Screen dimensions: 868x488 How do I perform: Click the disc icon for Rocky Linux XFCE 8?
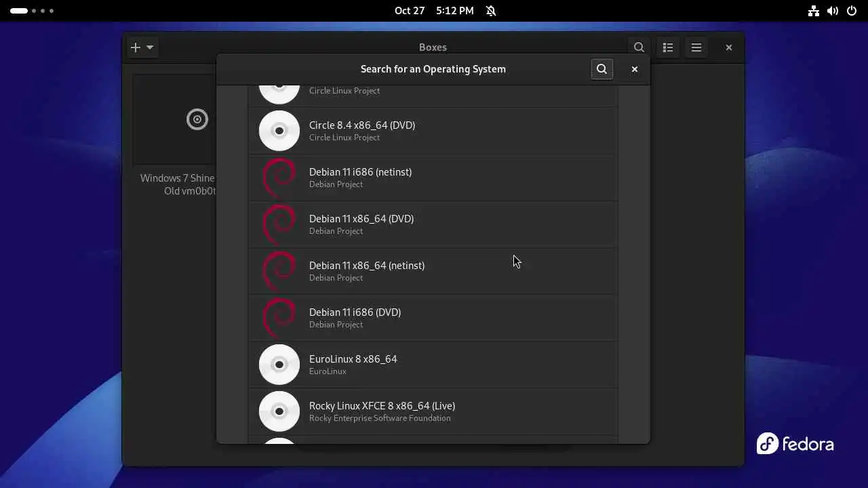pos(279,411)
